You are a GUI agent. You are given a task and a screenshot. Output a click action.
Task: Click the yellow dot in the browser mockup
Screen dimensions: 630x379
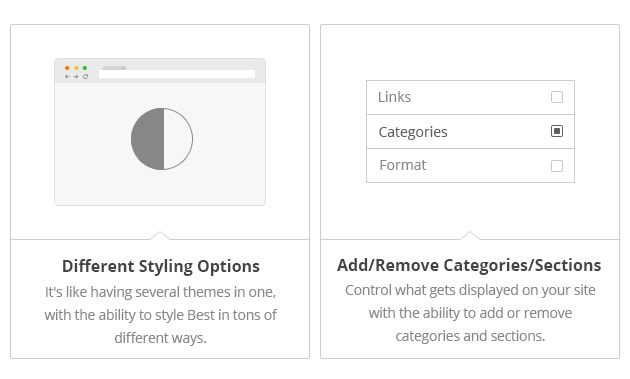pyautogui.click(x=76, y=68)
